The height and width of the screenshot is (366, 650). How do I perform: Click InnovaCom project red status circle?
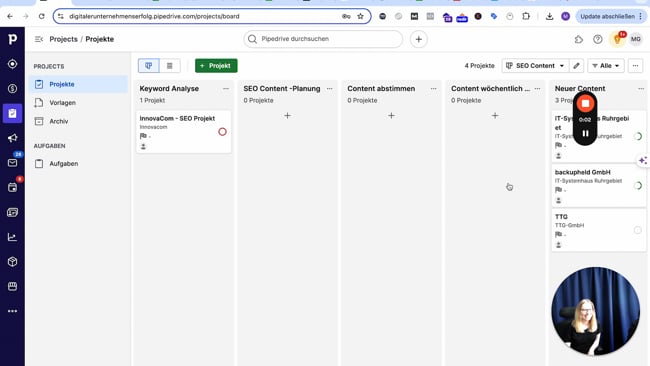(222, 132)
